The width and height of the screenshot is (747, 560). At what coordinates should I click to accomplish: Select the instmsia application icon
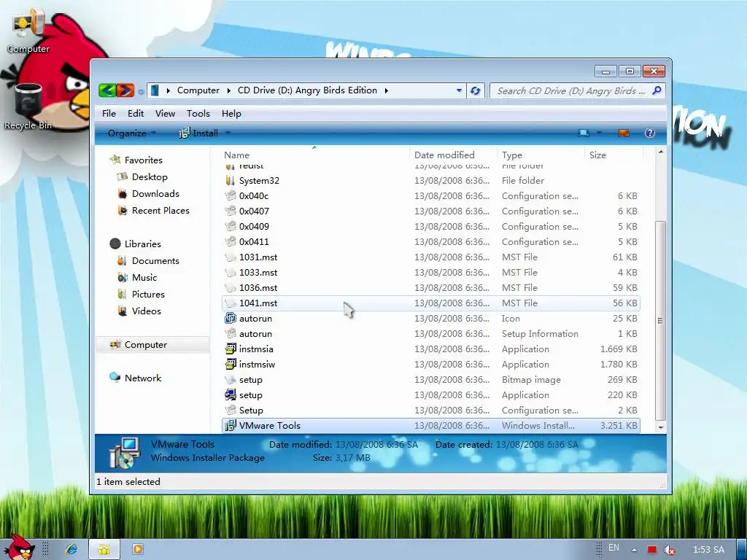point(231,349)
